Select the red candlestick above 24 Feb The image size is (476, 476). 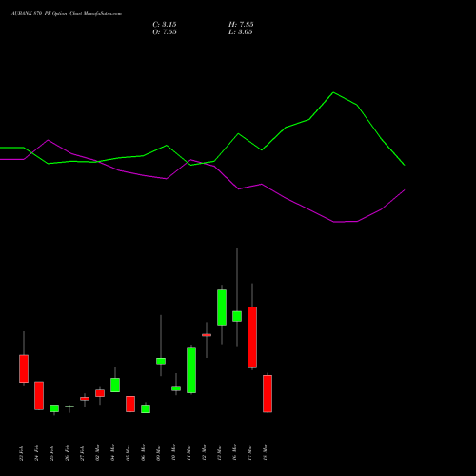click(x=39, y=396)
